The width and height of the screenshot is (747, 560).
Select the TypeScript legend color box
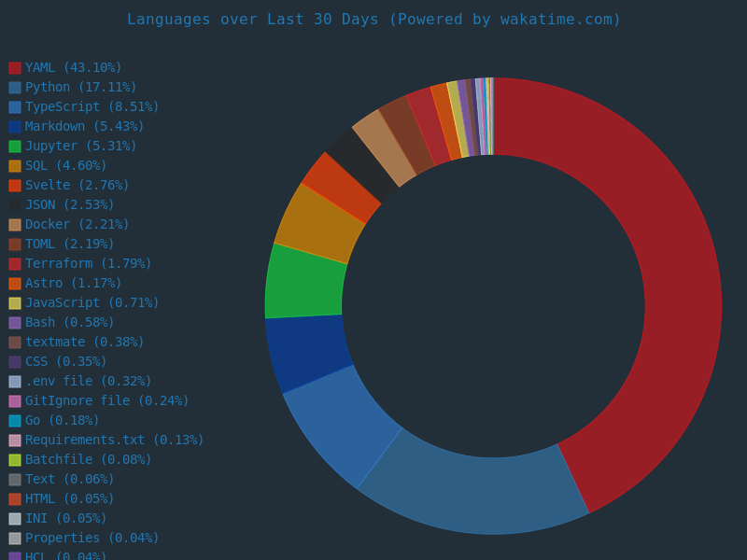(x=15, y=106)
